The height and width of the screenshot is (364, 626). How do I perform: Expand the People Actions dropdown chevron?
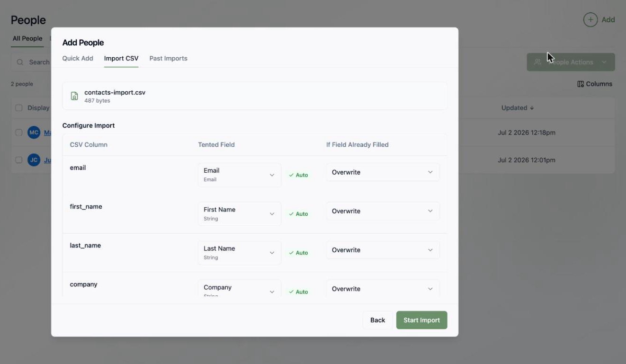point(604,62)
